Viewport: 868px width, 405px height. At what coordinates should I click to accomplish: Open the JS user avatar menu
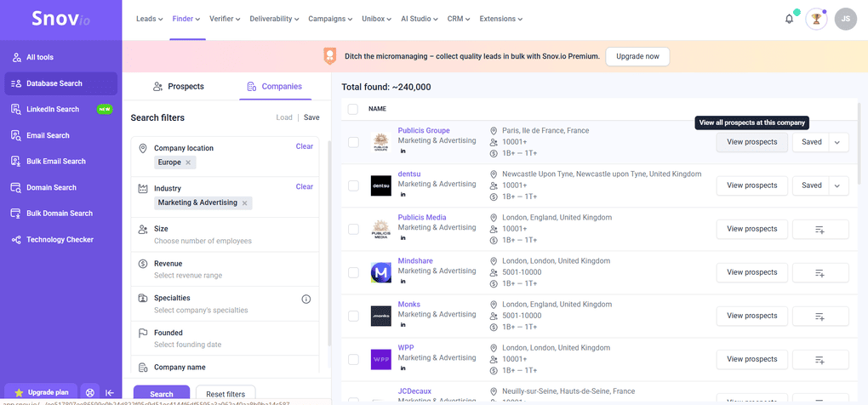845,19
